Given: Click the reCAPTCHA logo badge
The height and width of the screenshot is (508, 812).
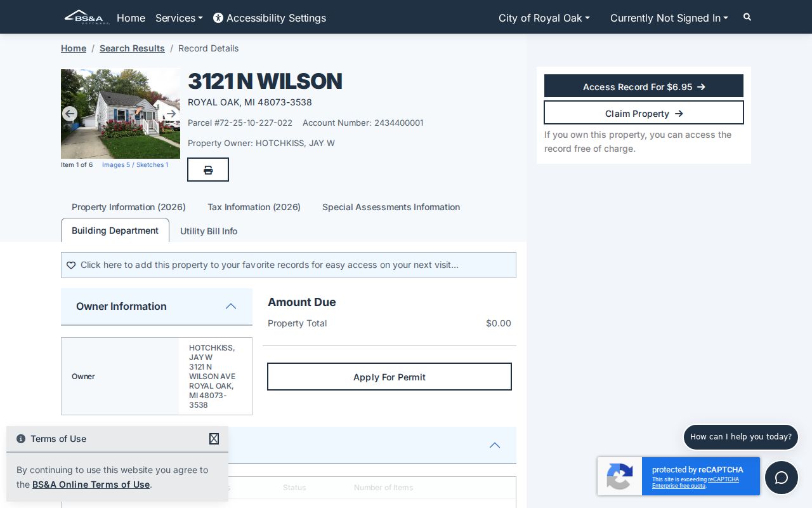Looking at the screenshot, I should click(619, 476).
